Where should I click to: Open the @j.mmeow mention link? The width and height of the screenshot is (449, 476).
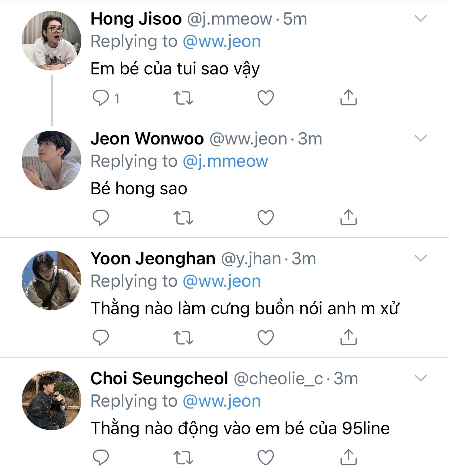pyautogui.click(x=225, y=161)
